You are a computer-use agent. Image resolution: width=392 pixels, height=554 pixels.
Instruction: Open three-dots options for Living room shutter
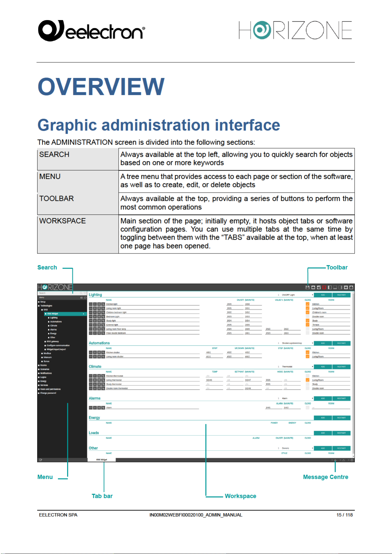(x=91, y=356)
